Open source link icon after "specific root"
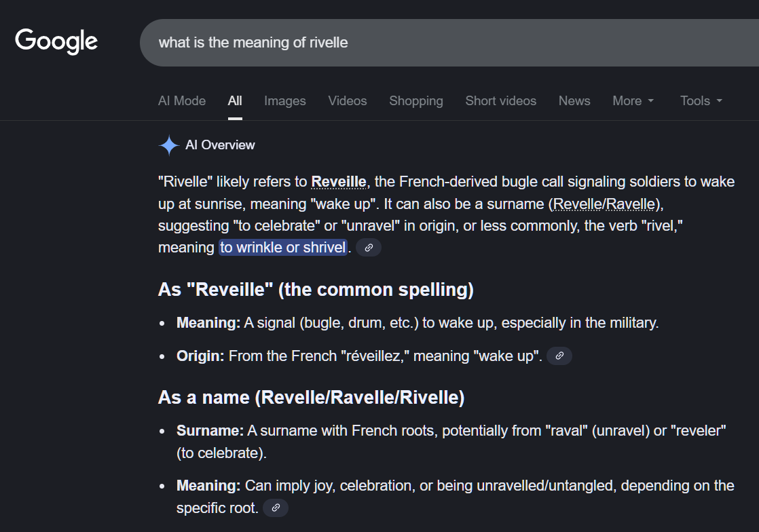Screen dimensions: 759x532 276,508
